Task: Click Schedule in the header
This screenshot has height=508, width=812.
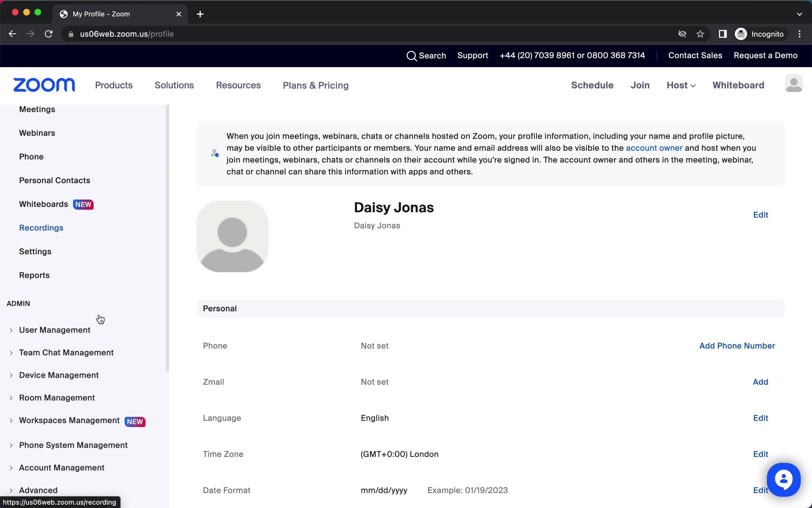Action: point(592,85)
